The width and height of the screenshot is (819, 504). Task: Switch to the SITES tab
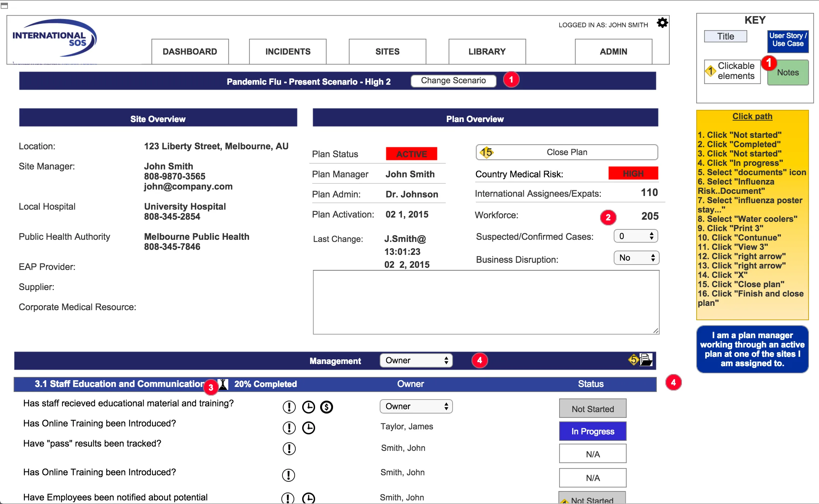[387, 52]
